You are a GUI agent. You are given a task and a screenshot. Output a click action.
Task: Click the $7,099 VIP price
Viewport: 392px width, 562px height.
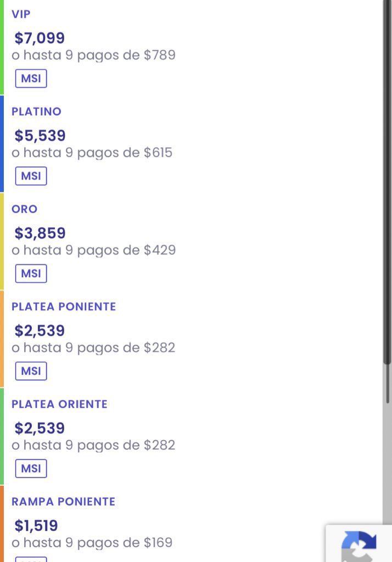click(40, 38)
